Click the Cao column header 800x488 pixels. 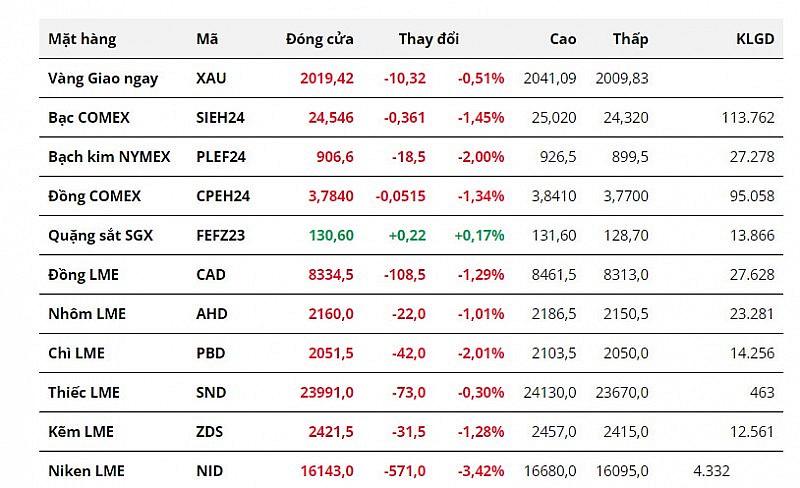coord(563,39)
